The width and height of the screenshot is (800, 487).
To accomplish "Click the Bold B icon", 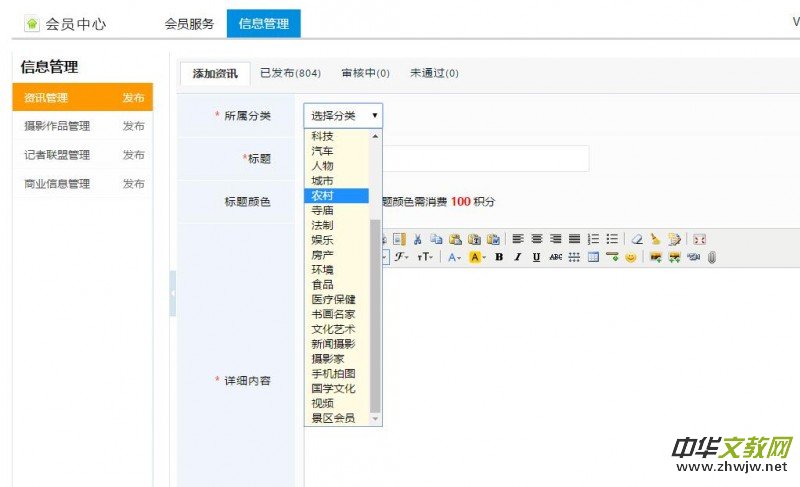I will point(499,257).
